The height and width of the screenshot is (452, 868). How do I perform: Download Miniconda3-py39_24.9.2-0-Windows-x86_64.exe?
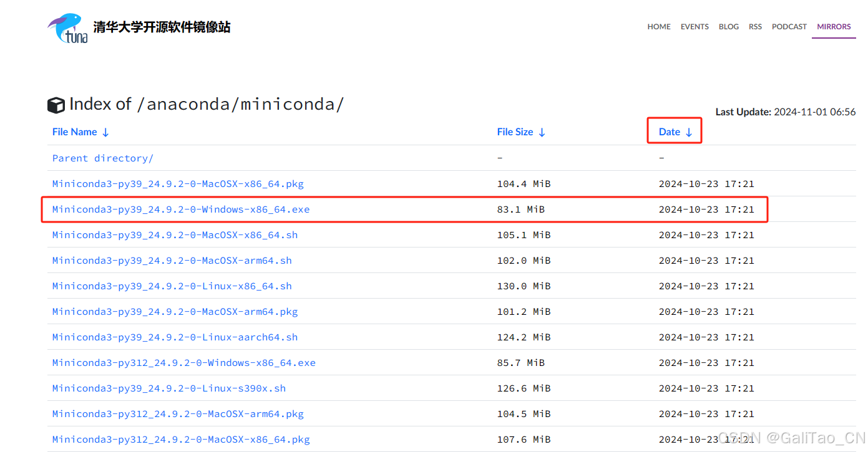(181, 209)
